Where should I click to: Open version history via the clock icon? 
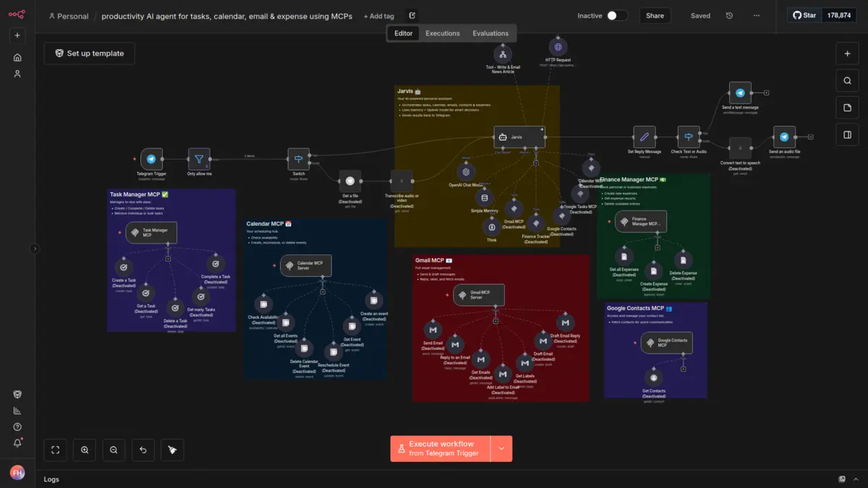729,15
